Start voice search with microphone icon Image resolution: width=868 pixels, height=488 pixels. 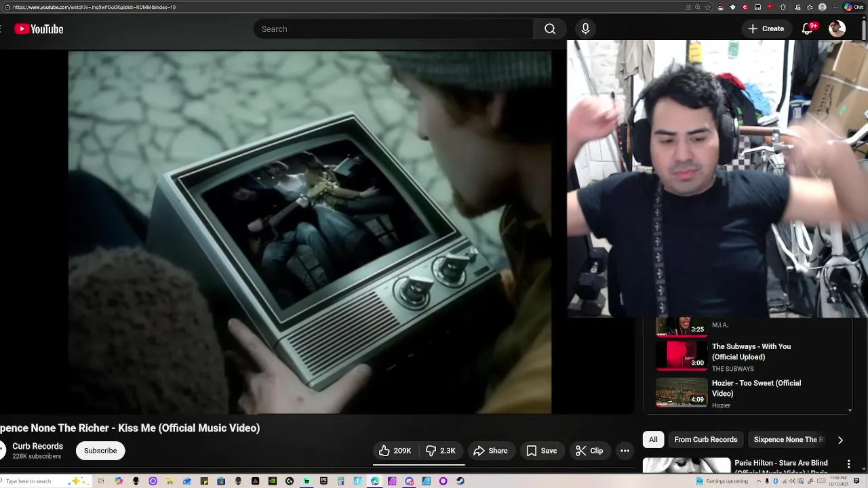click(585, 29)
